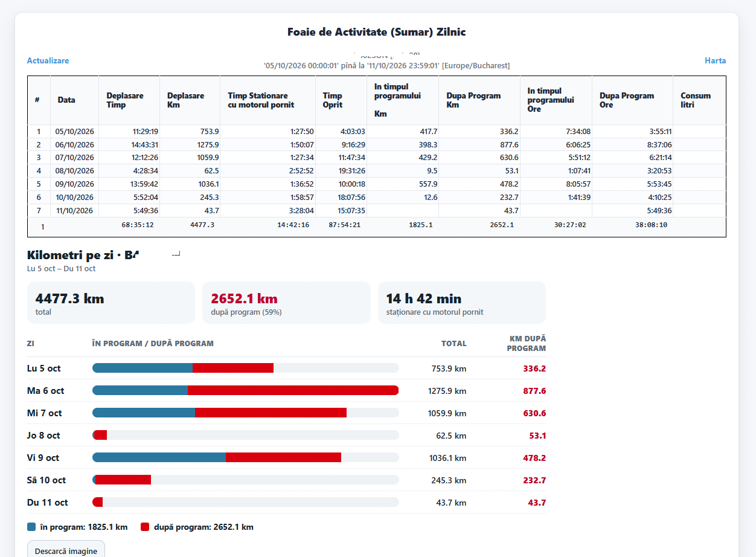Click the blue în program legend swatch

pos(31,527)
